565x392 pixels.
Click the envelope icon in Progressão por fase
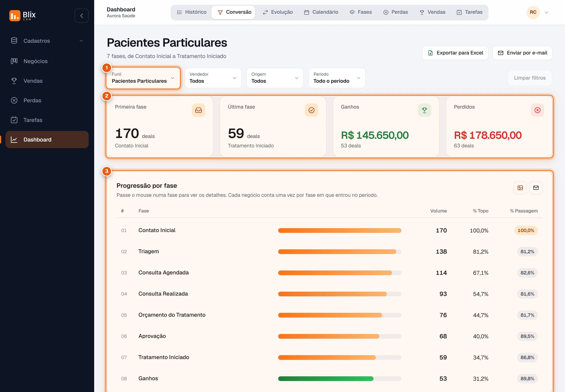(x=536, y=188)
